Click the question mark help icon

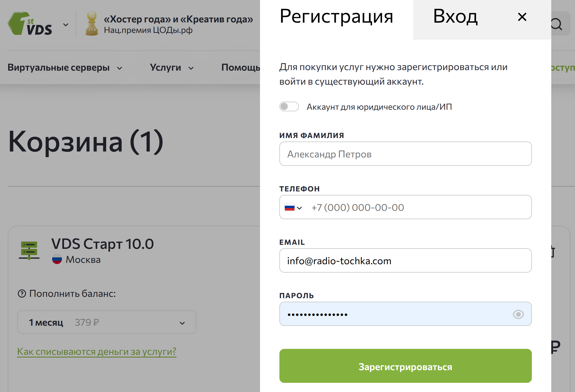tap(22, 293)
